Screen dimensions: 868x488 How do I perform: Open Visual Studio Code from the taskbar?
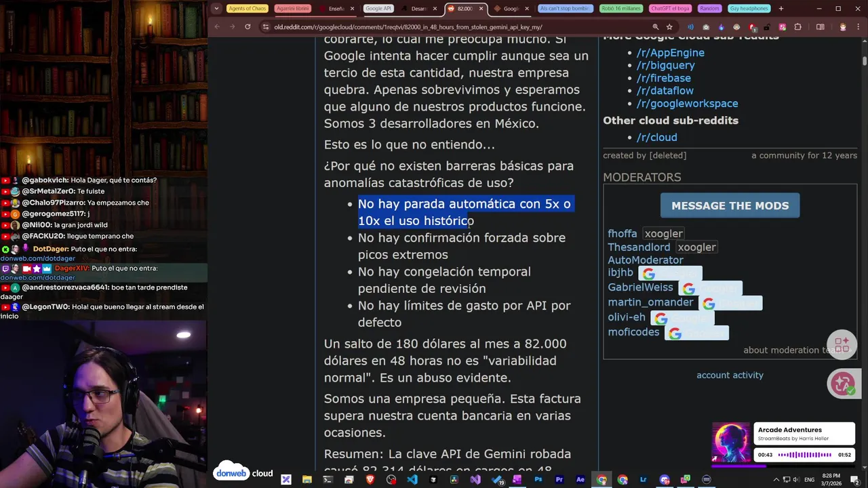412,480
